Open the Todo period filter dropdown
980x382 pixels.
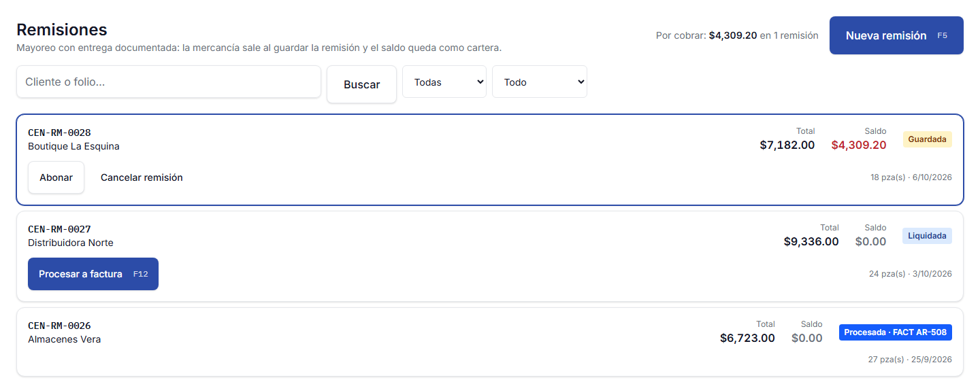(x=540, y=82)
